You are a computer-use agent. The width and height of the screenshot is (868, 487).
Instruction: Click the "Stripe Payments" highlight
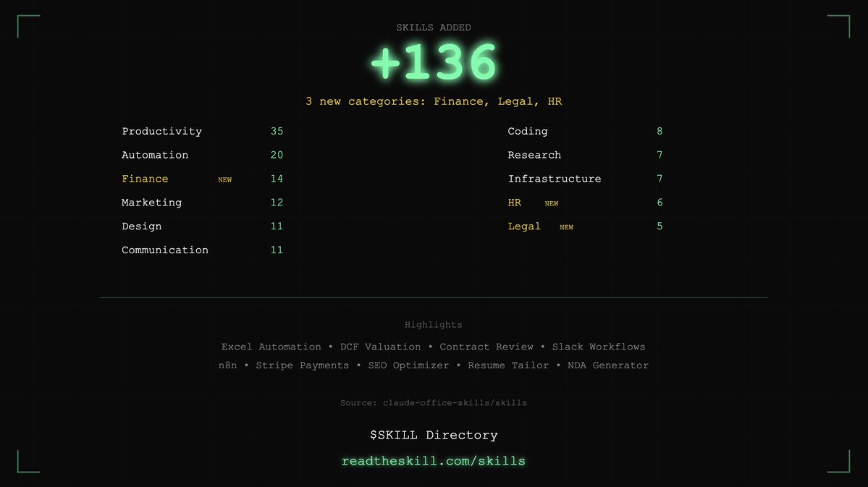pyautogui.click(x=303, y=366)
